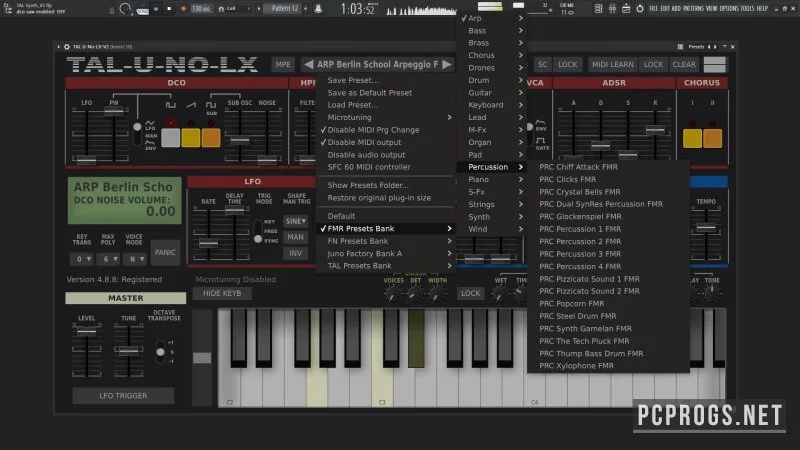Flip the LFO trig mode KEY/FREE/SYNC switch
The width and height of the screenshot is (800, 450).
pyautogui.click(x=258, y=232)
